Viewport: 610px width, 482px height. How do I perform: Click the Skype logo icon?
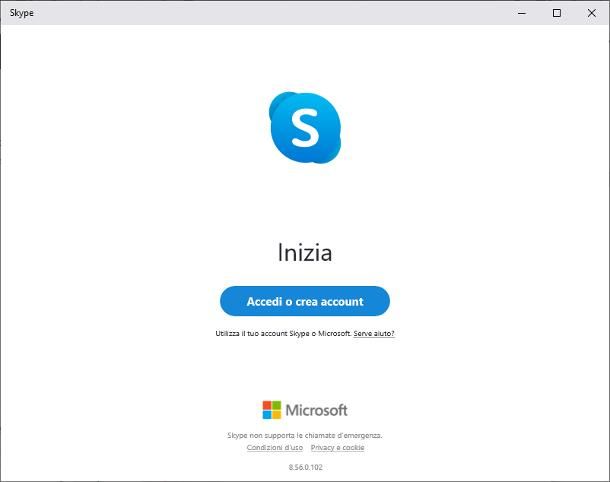pyautogui.click(x=305, y=128)
